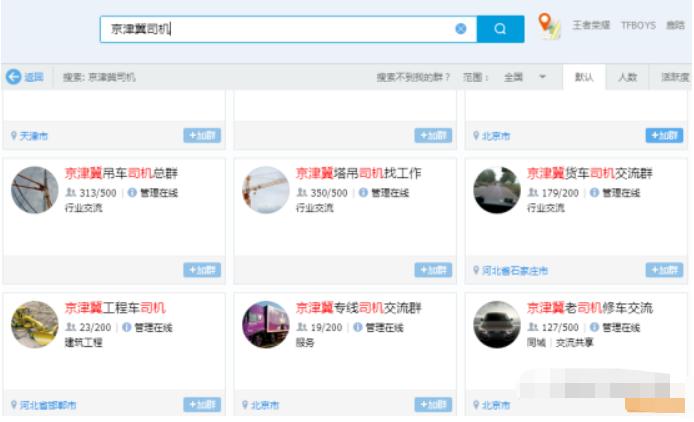Click 加群 on the top middle card
This screenshot has height=422, width=694.
pos(433,136)
